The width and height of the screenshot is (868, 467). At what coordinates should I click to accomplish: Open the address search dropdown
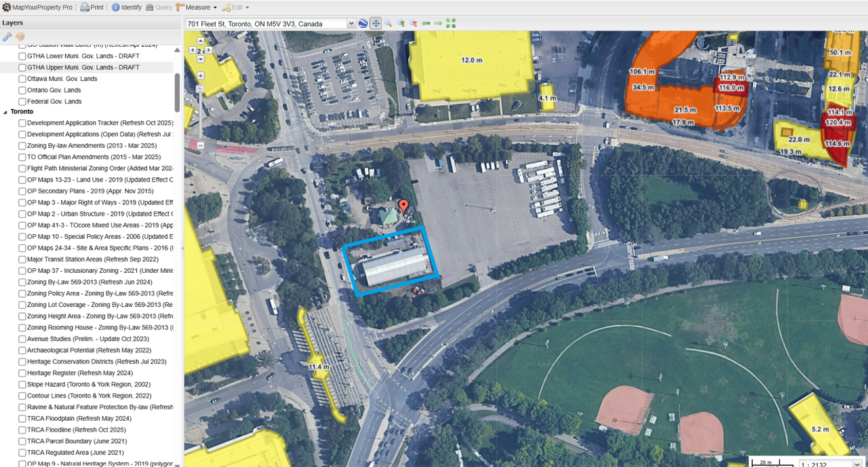[351, 24]
